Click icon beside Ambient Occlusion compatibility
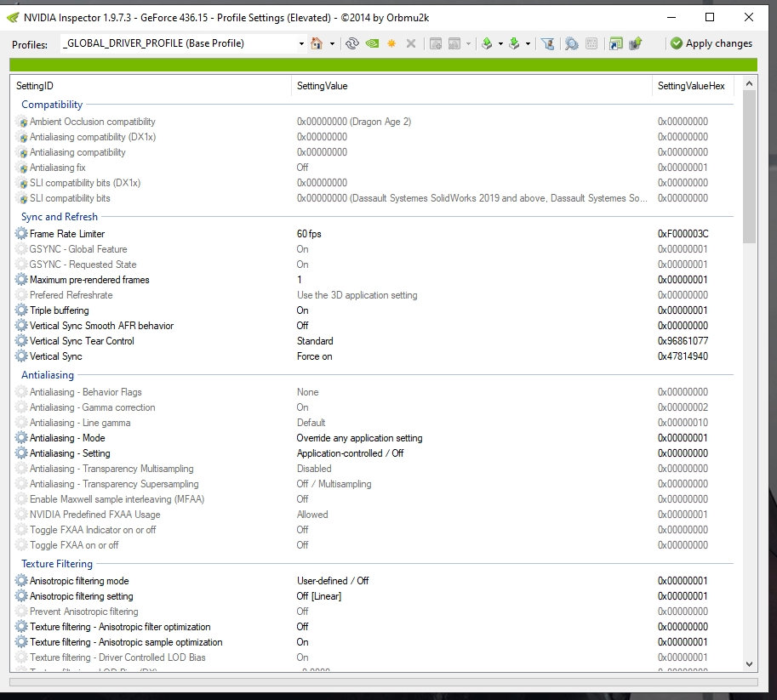 point(22,122)
